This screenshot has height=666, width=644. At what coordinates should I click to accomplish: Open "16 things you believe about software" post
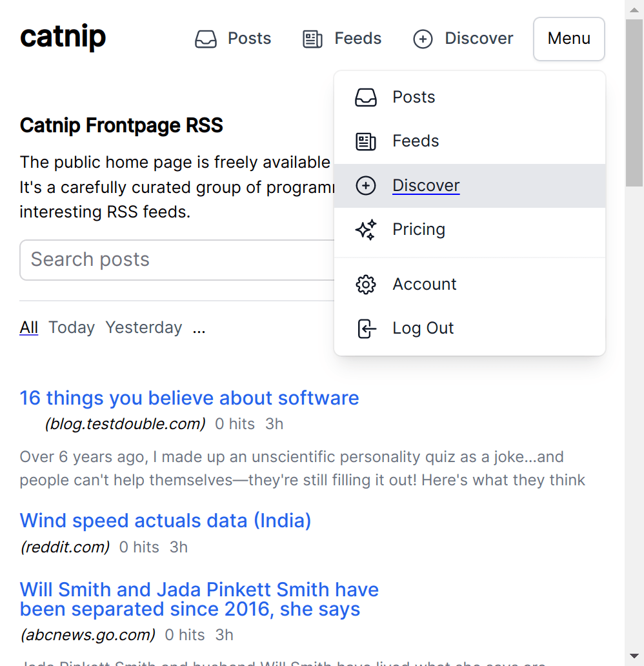189,398
